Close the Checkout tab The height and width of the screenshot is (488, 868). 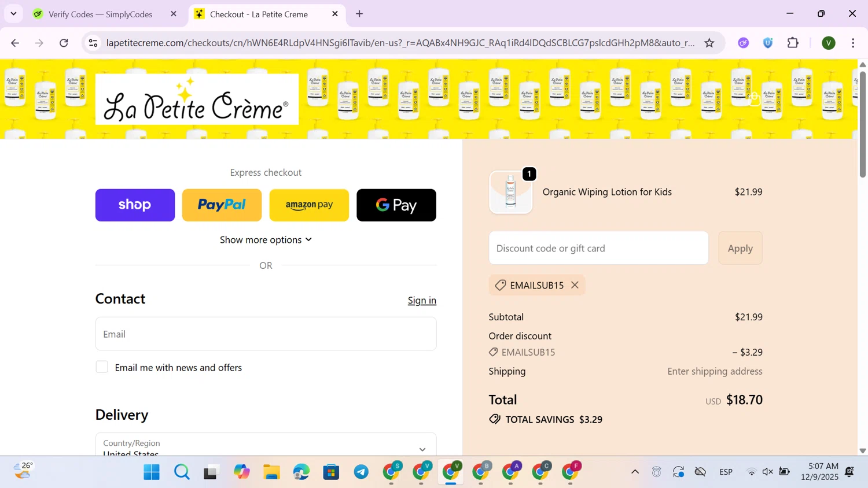(335, 14)
